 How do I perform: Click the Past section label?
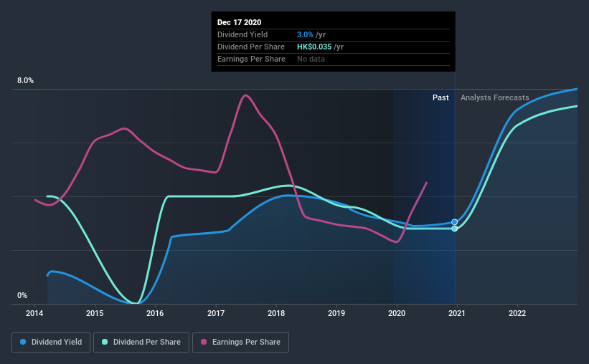coord(440,97)
